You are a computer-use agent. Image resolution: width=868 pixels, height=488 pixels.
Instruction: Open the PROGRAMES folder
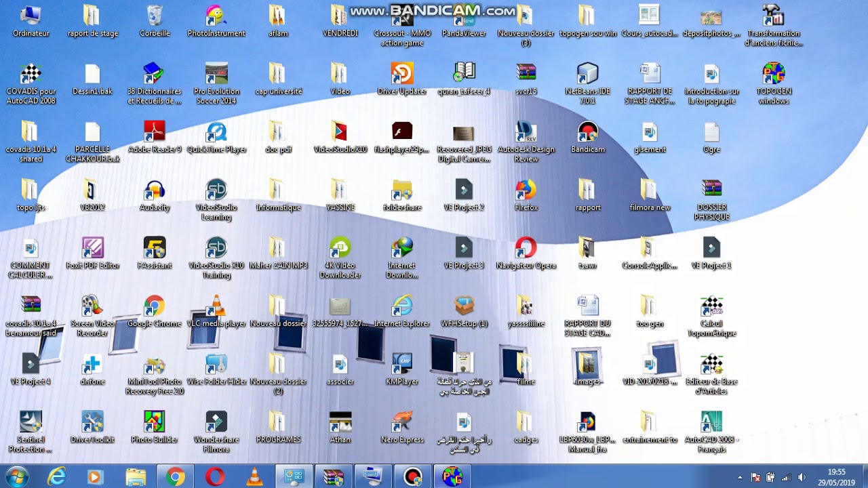coord(278,427)
